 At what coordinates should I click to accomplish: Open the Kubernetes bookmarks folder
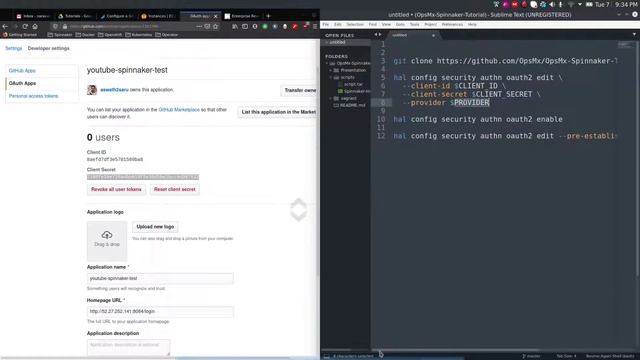pyautogui.click(x=139, y=35)
